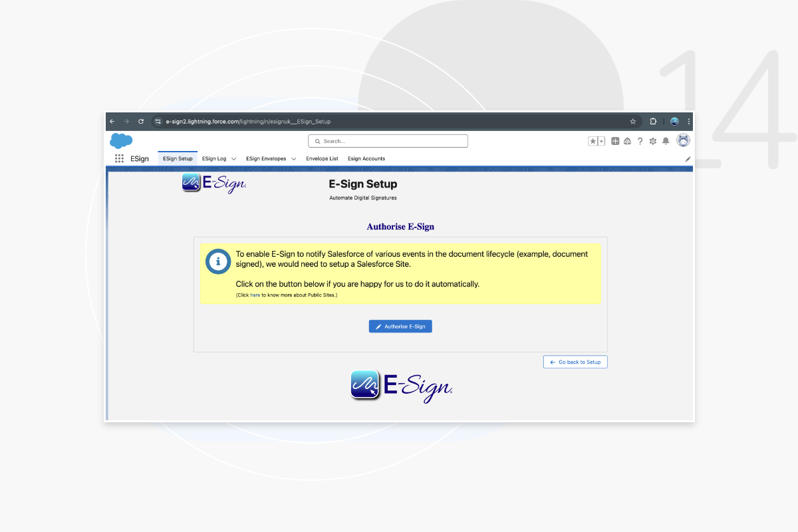Expand the Favorites list dropdown arrow
The image size is (798, 532).
click(x=601, y=141)
